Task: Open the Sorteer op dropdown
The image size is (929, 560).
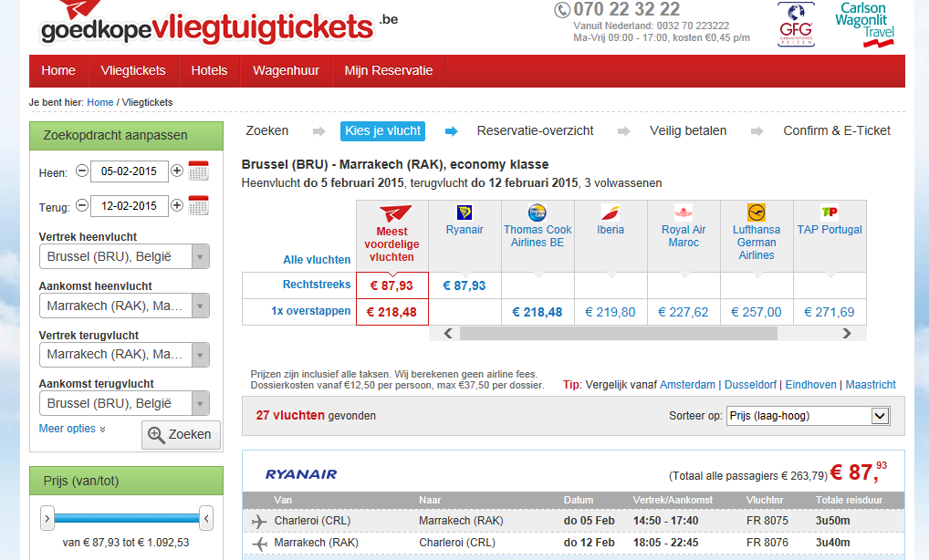Action: click(809, 416)
